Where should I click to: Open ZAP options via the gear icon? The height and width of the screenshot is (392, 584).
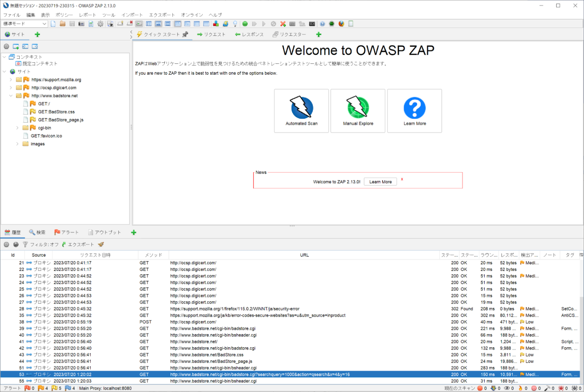(100, 24)
